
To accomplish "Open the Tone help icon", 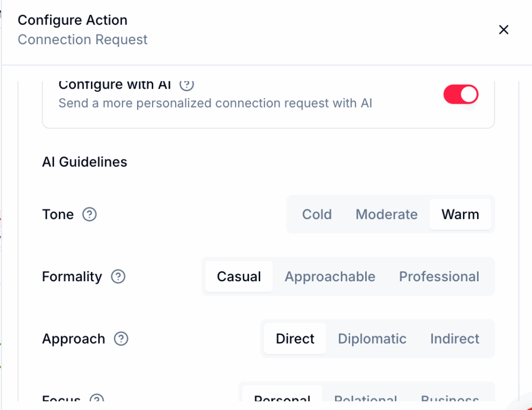I will click(89, 214).
